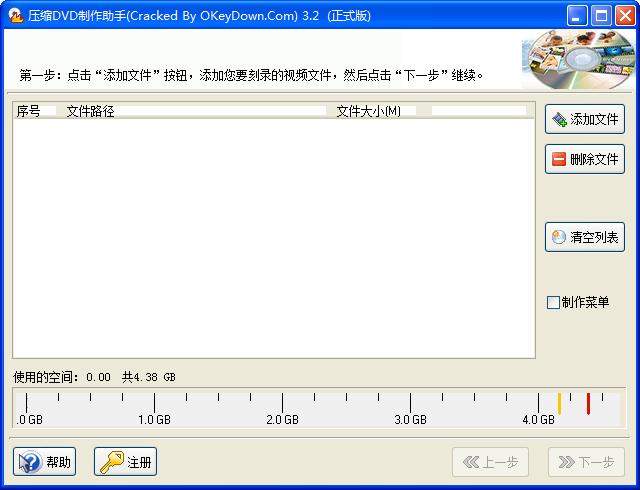
Task: Click the 清空列表 (Clear List) button
Action: pos(584,237)
